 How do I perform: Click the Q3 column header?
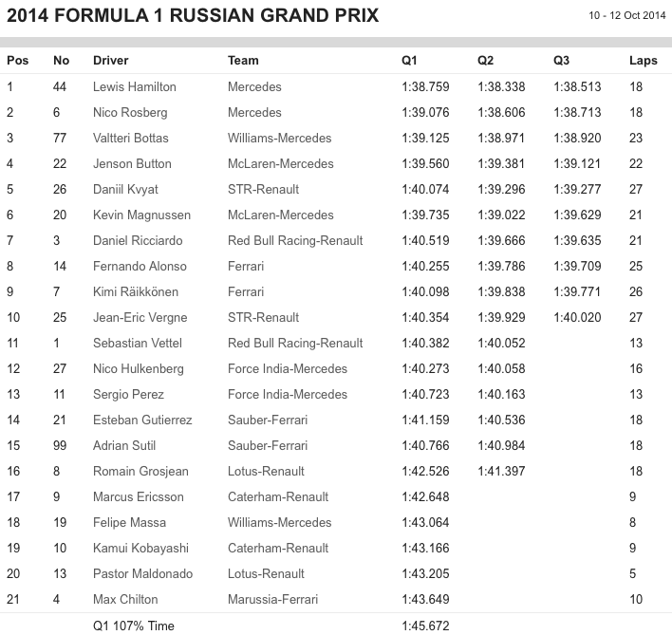point(561,61)
